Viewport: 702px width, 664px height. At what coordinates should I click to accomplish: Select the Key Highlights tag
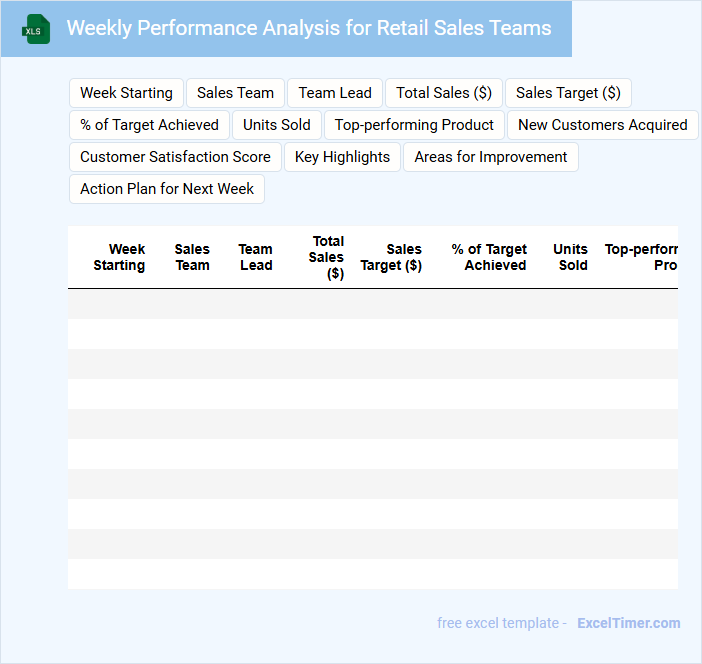[342, 157]
